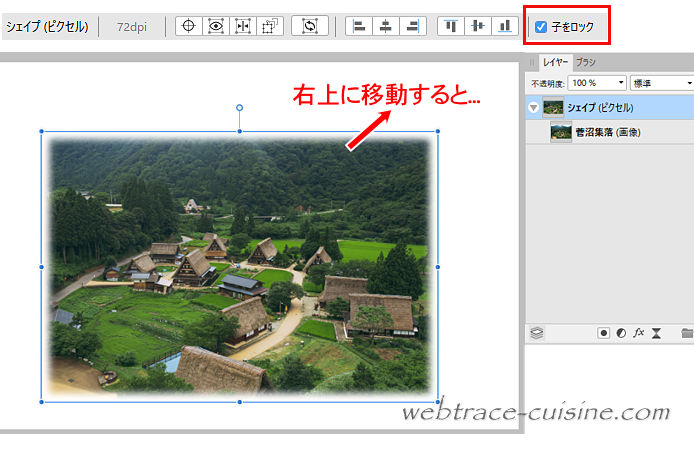
Task: Click the rotate/cycle selection box icon
Action: tap(310, 26)
